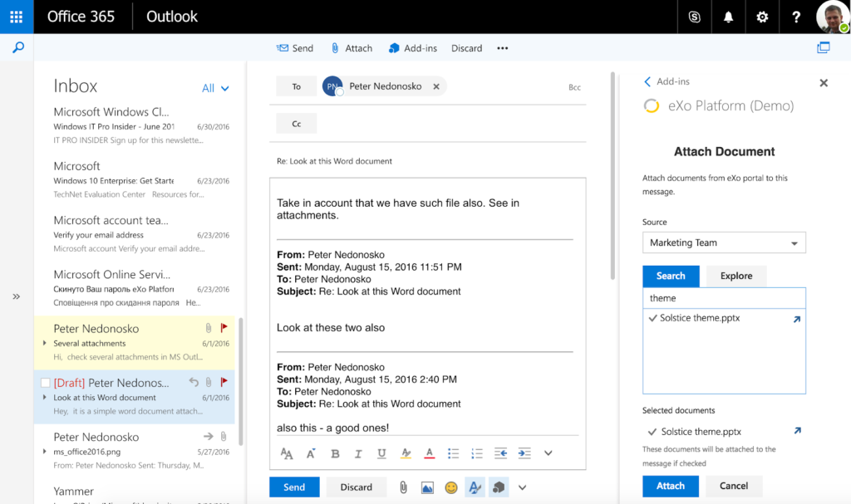Viewport: 851px width, 504px height.
Task: Insert a bulleted list
Action: pyautogui.click(x=453, y=453)
